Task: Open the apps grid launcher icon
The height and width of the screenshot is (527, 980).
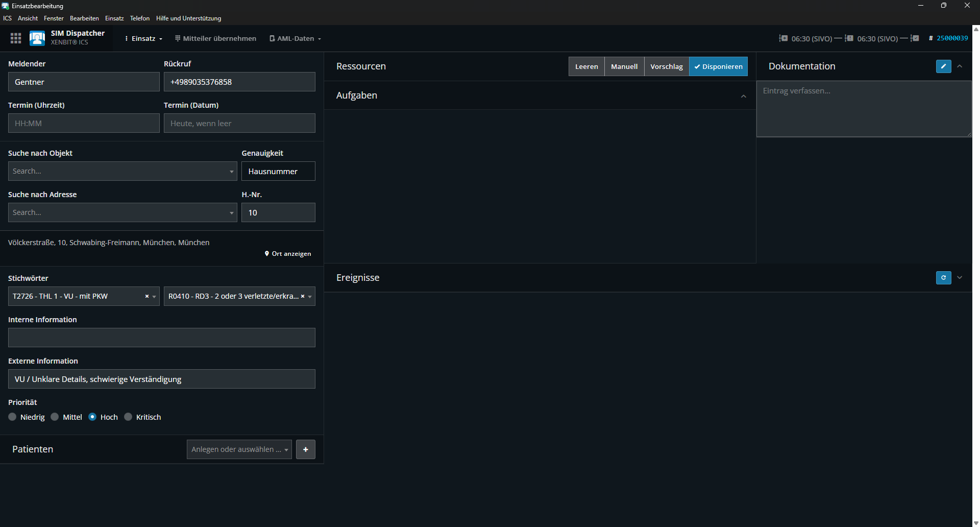Action: pyautogui.click(x=16, y=38)
